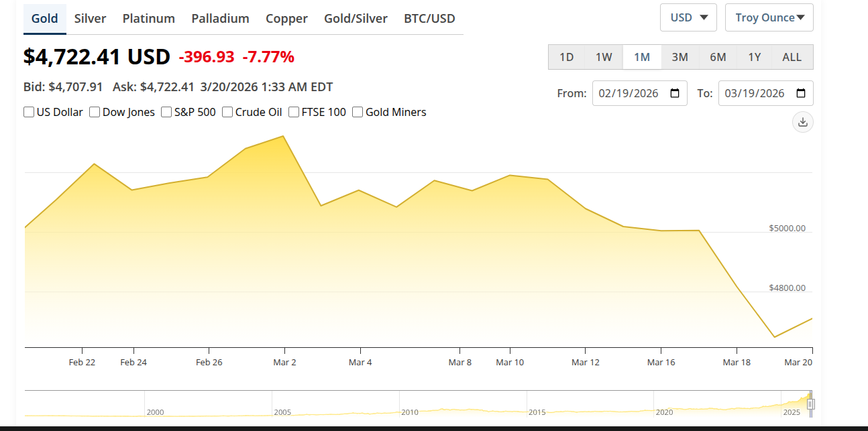
Task: Show ALL historical data range
Action: [792, 57]
